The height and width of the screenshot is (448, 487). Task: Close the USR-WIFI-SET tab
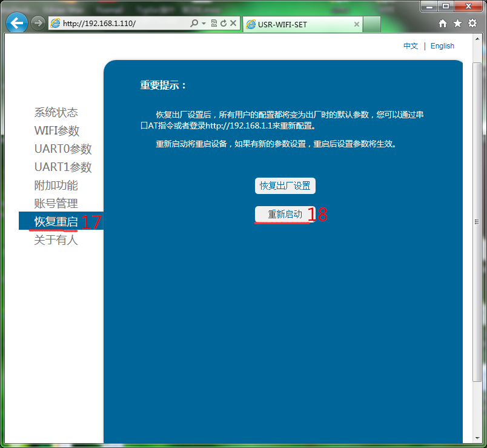[357, 24]
